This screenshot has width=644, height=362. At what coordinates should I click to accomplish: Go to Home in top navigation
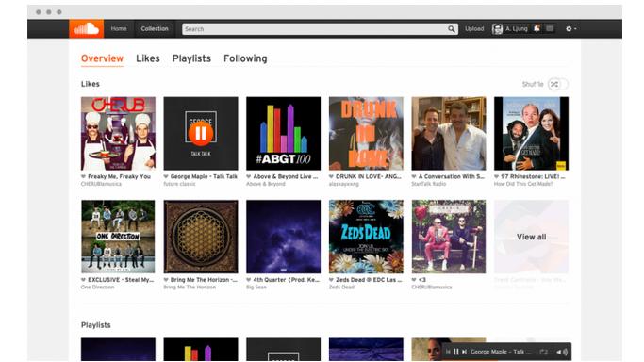[119, 28]
